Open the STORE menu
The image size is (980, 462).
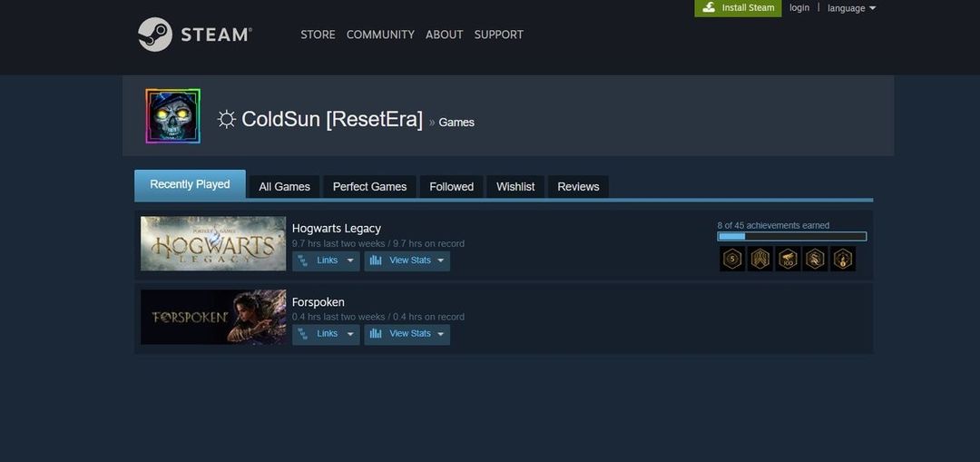(x=318, y=34)
